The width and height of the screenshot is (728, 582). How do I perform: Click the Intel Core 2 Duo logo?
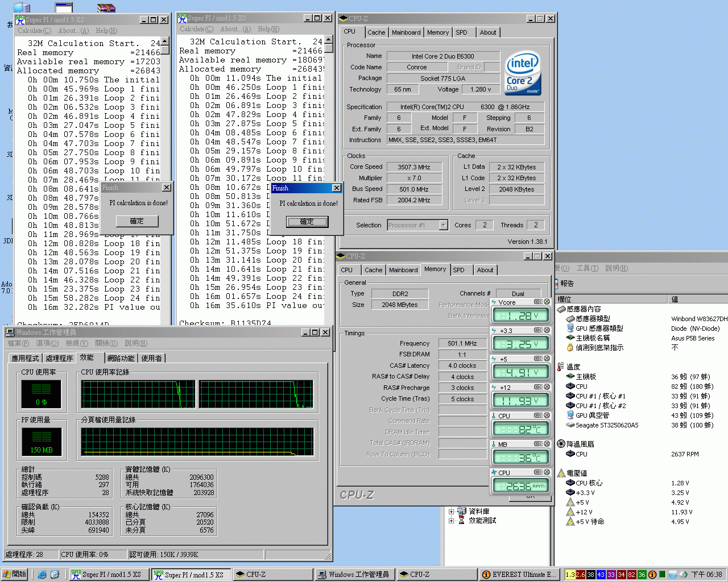(523, 74)
